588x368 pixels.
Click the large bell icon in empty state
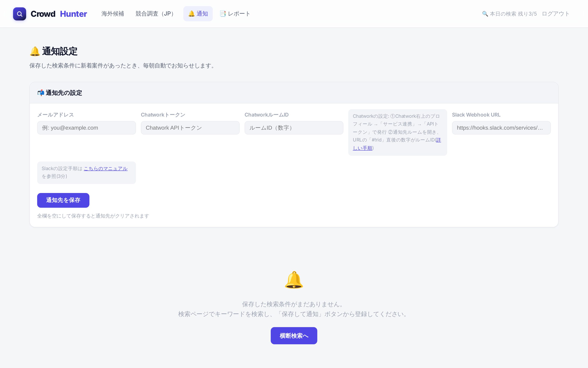click(x=294, y=280)
